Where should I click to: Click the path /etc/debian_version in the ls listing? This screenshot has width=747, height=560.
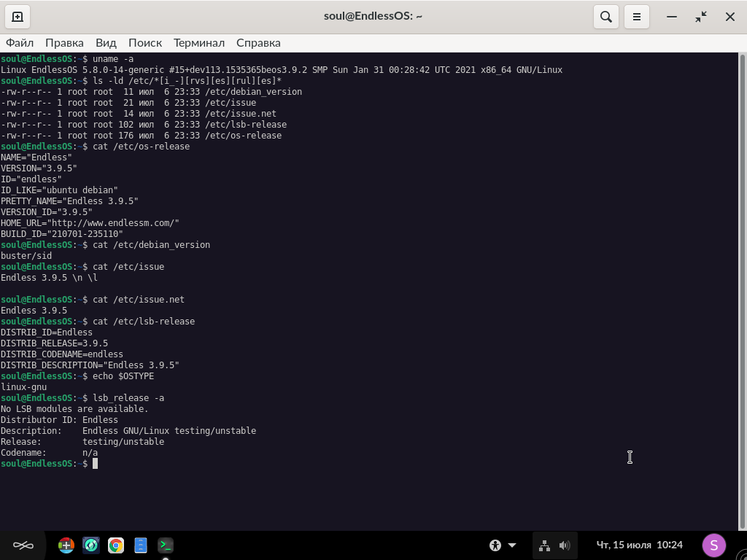point(253,92)
